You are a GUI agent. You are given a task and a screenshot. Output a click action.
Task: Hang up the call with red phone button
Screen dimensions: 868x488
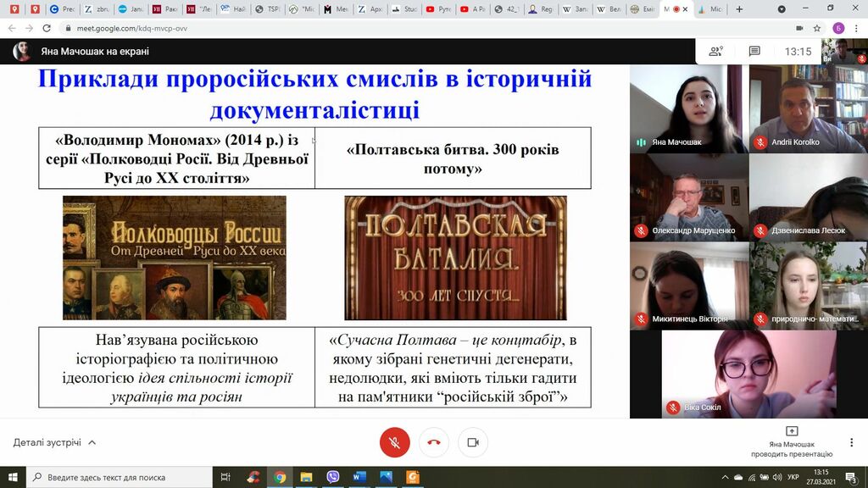pos(434,442)
